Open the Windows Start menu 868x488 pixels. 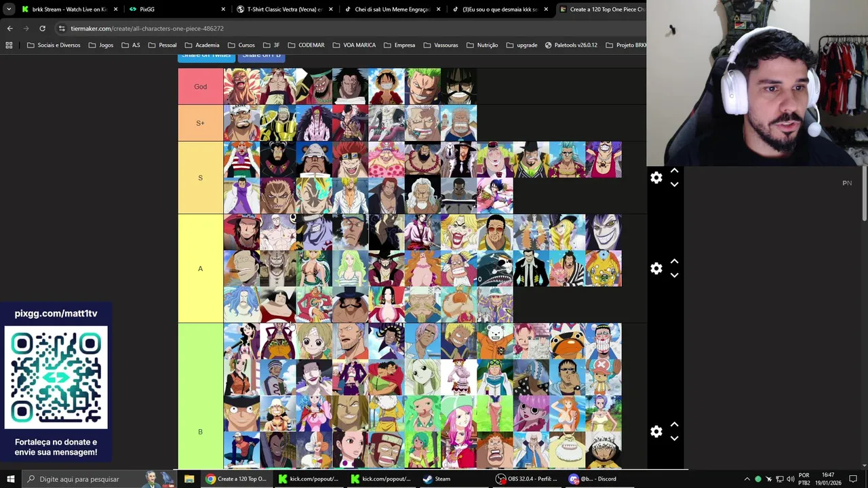[x=10, y=479]
